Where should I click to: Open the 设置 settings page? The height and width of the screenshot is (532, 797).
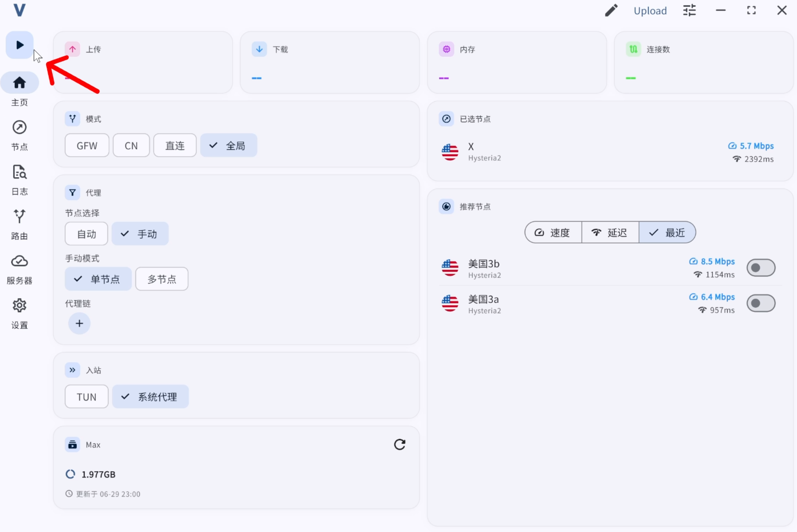click(x=19, y=313)
